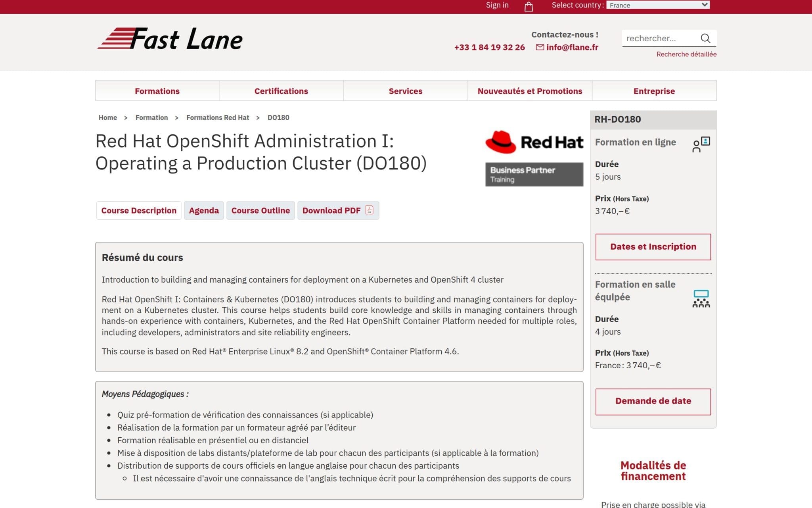812x508 pixels.
Task: Select the Course Outline tab
Action: tap(260, 210)
